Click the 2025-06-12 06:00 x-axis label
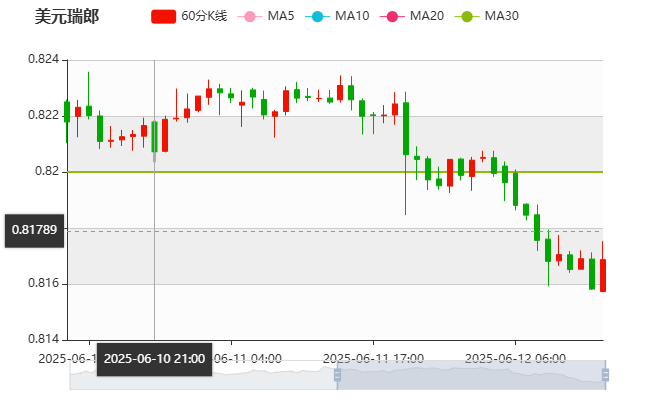This screenshot has width=670, height=400. coord(517,358)
